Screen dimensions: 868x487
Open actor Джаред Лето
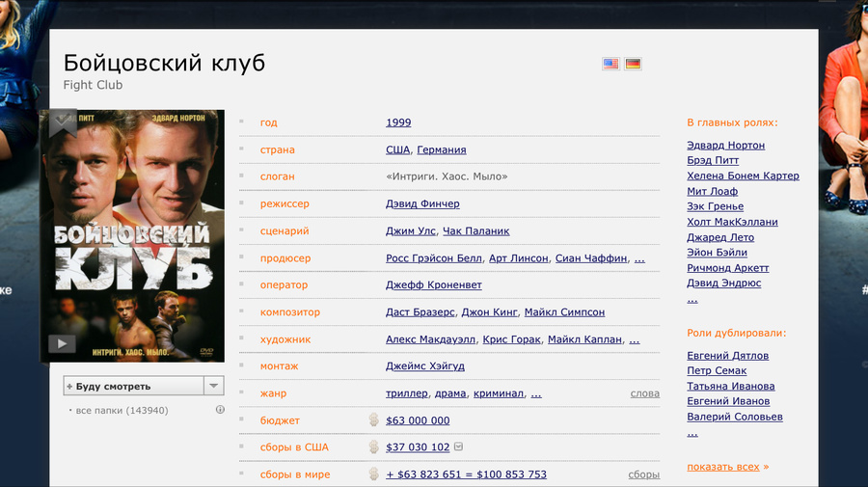click(x=720, y=237)
